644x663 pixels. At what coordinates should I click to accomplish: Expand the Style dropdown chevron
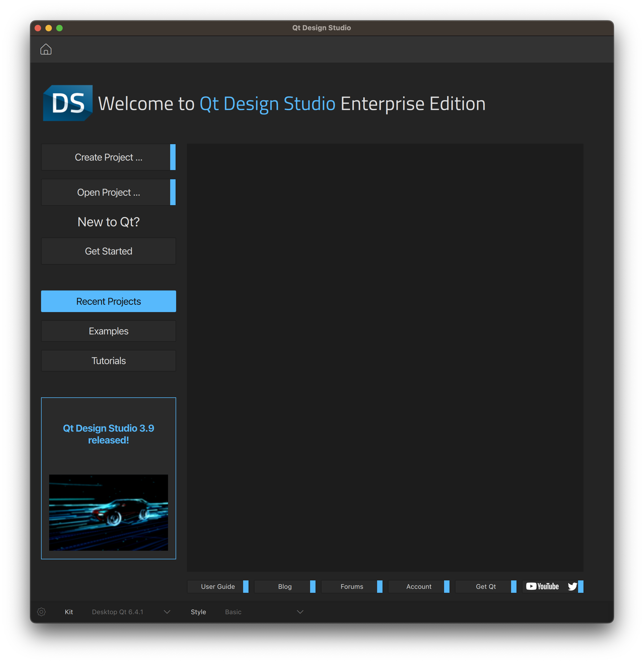(300, 612)
